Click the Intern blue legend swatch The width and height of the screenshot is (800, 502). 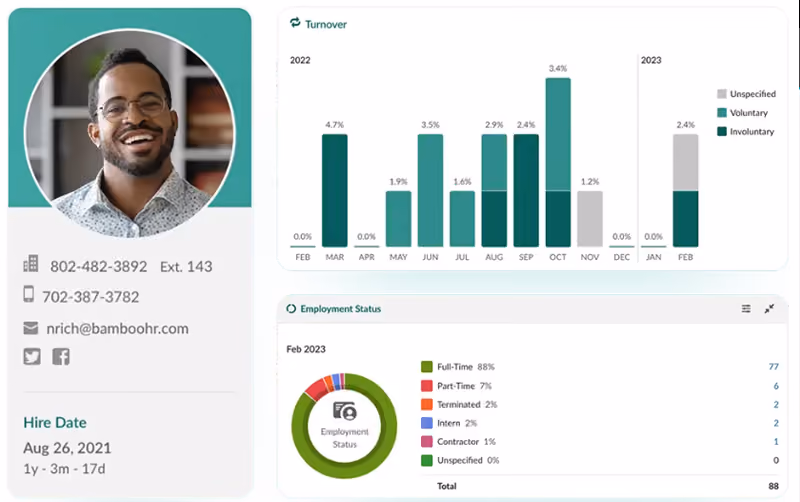pos(427,423)
